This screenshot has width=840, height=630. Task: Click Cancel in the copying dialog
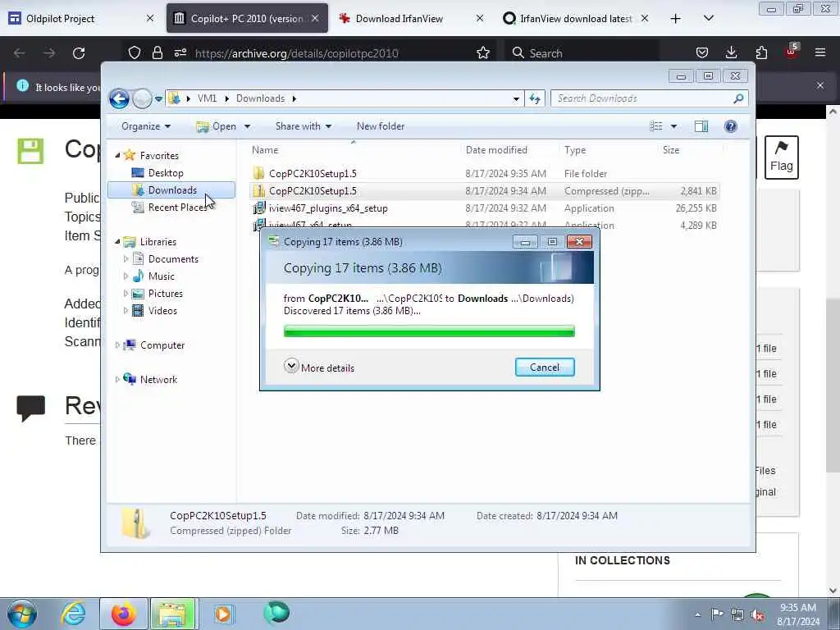coord(545,367)
